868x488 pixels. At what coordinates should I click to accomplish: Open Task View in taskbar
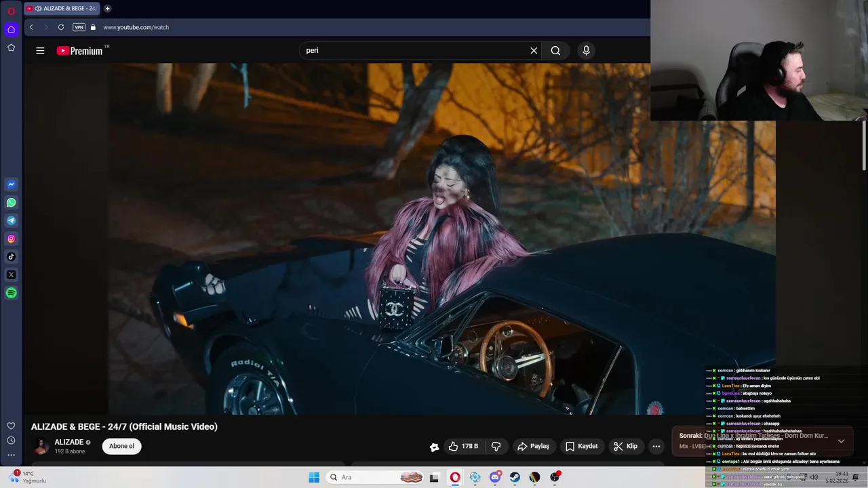(x=434, y=477)
